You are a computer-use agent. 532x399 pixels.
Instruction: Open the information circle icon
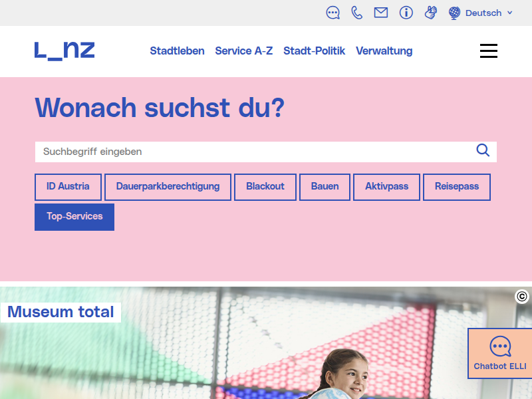click(406, 13)
